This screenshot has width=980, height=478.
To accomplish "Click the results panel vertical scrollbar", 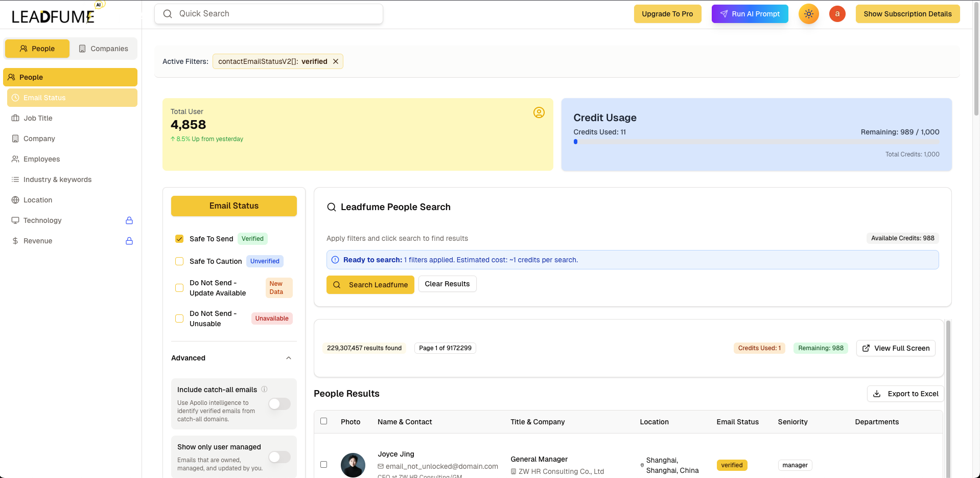I will click(948, 399).
